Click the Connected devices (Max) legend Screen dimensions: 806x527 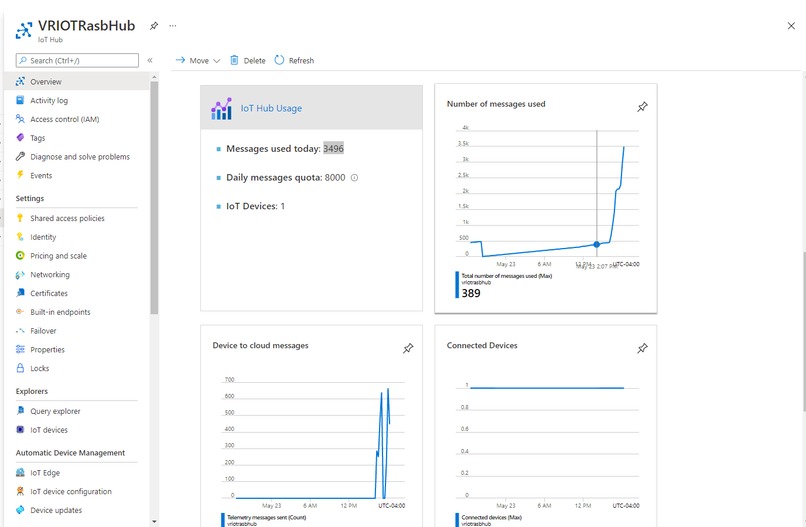[491, 517]
